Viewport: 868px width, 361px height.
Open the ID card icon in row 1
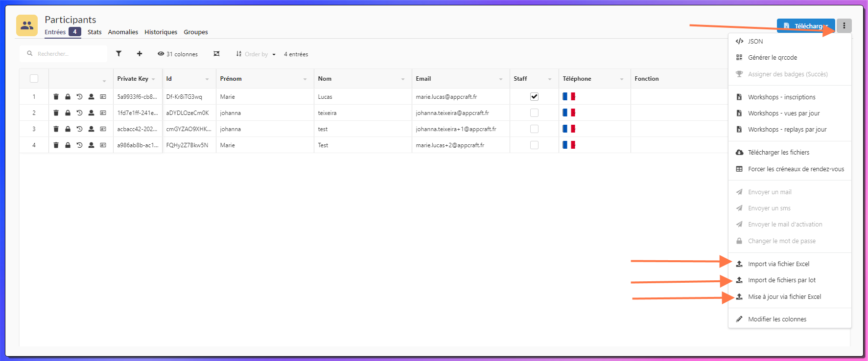[x=103, y=97]
